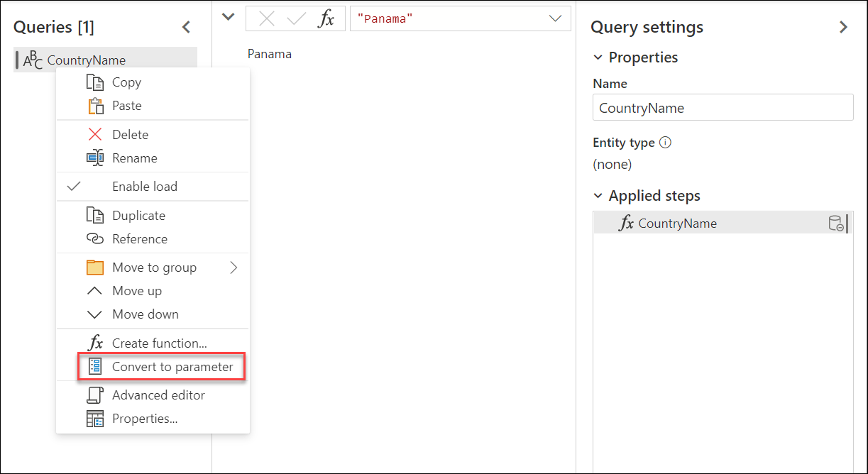
Task: Click the Panama value in preview
Action: pos(270,54)
